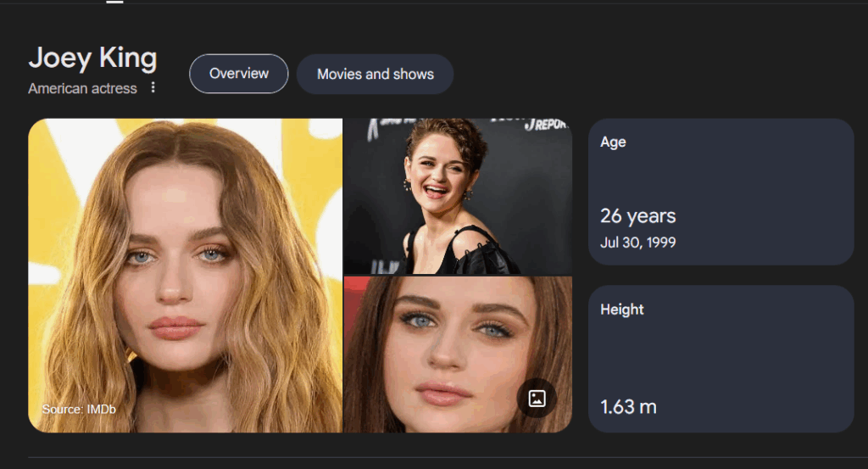The image size is (868, 469).
Task: Click the Joey King title heading
Action: 93,58
